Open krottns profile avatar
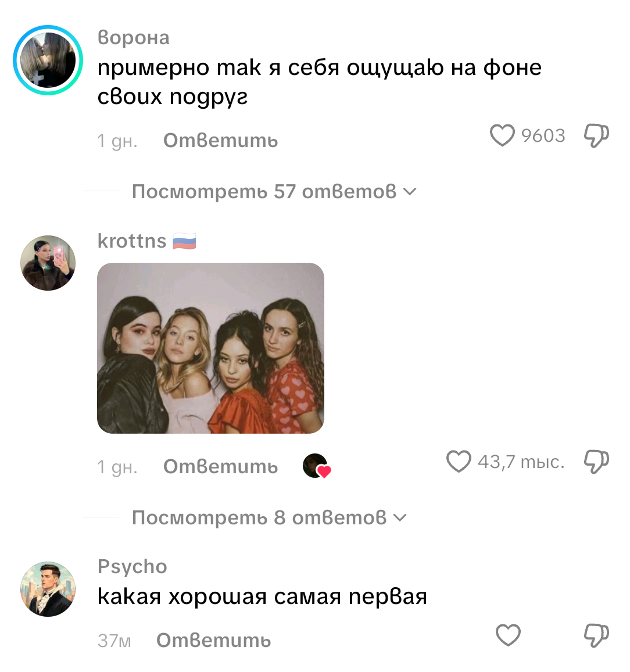This screenshot has height=672, width=630. click(x=48, y=263)
